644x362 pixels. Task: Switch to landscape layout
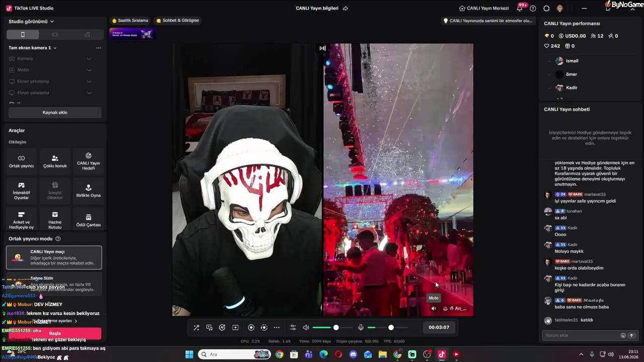click(x=55, y=34)
